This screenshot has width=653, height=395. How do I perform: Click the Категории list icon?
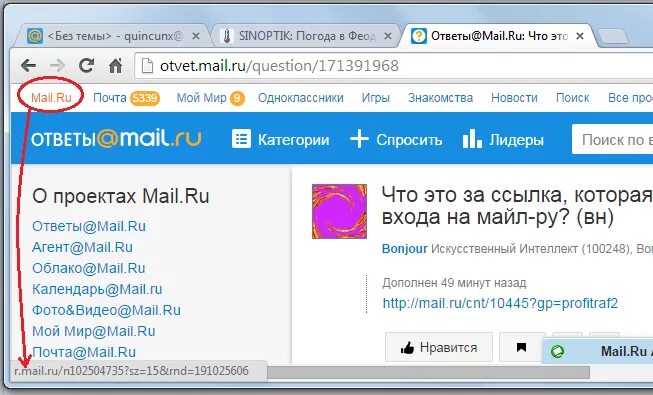(241, 139)
